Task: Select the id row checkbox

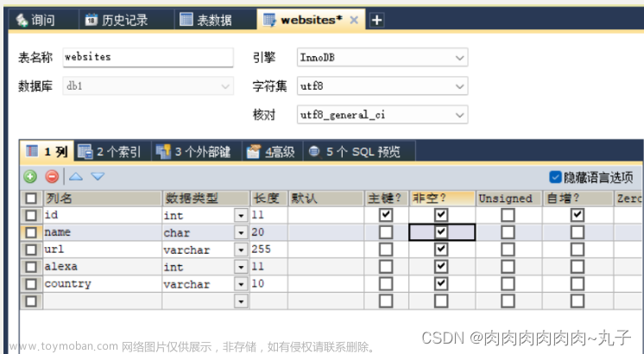Action: (x=31, y=215)
